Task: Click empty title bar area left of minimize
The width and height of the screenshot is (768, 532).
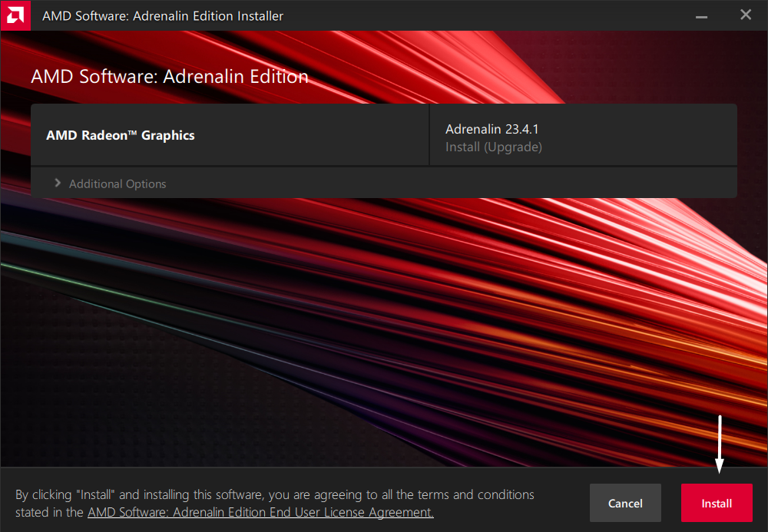Action: tap(499, 15)
